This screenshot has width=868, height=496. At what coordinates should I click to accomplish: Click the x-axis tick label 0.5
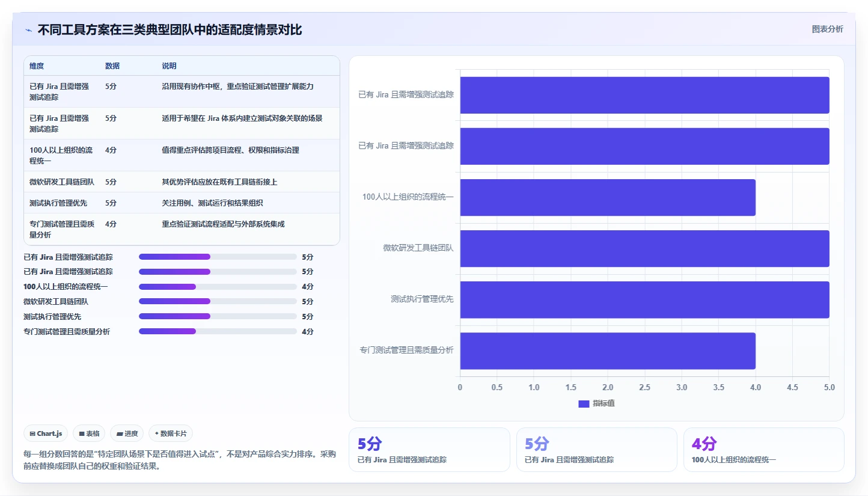tap(497, 387)
